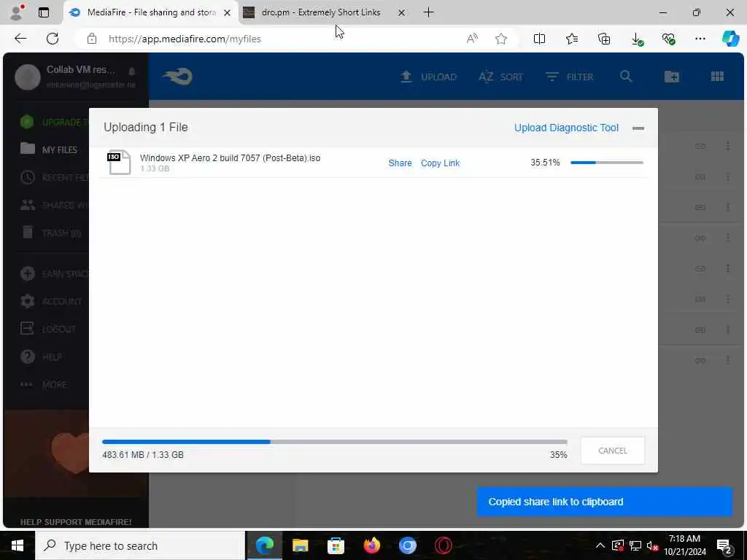Create a new folder
This screenshot has height=560, width=747.
click(672, 76)
